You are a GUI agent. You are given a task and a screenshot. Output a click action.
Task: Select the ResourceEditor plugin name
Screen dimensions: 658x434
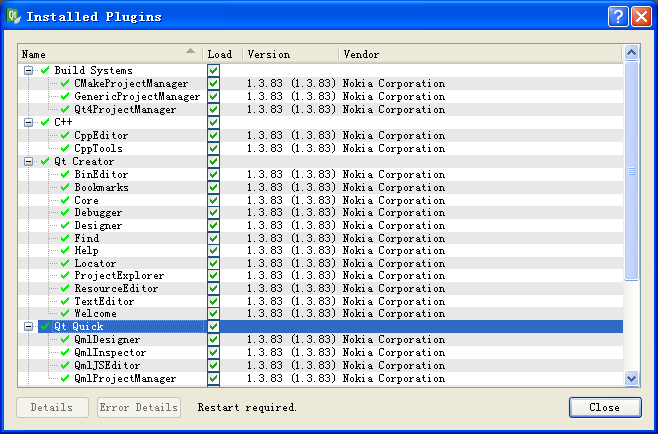pyautogui.click(x=116, y=288)
